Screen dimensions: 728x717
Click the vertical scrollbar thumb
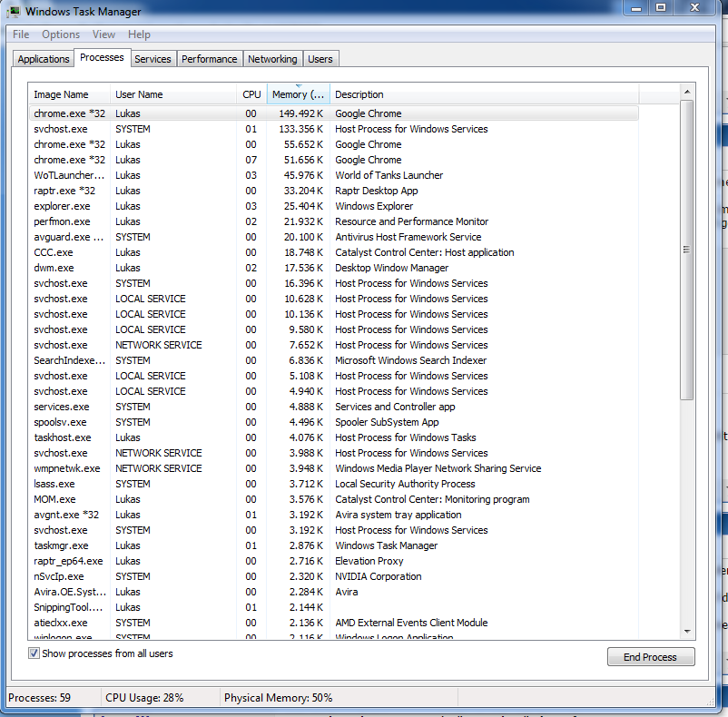(687, 250)
